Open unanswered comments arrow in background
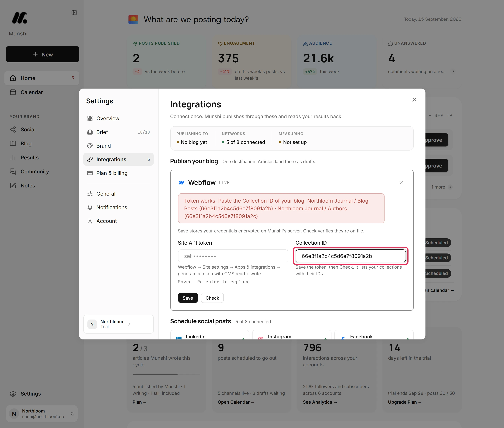This screenshot has width=504, height=428. 453,71
